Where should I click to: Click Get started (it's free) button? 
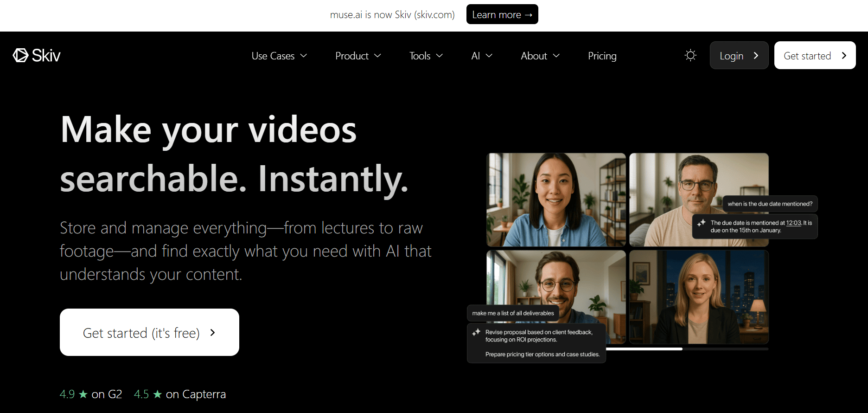tap(149, 332)
